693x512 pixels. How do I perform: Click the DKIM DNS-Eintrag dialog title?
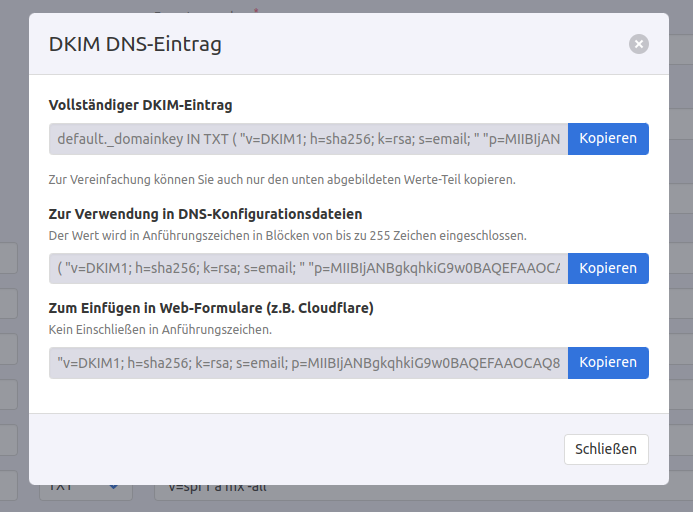135,44
